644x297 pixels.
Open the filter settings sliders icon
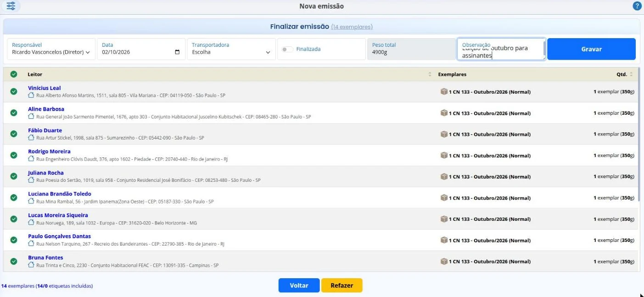click(x=11, y=6)
